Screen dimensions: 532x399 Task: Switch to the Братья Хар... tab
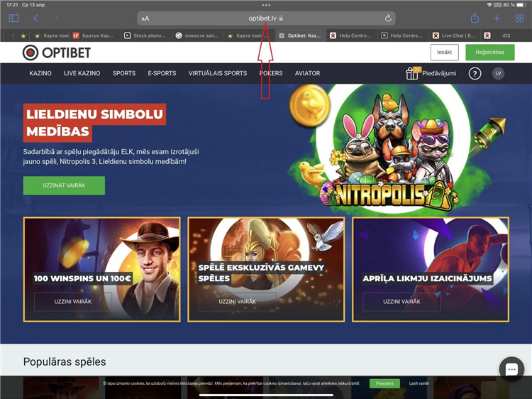coord(96,35)
